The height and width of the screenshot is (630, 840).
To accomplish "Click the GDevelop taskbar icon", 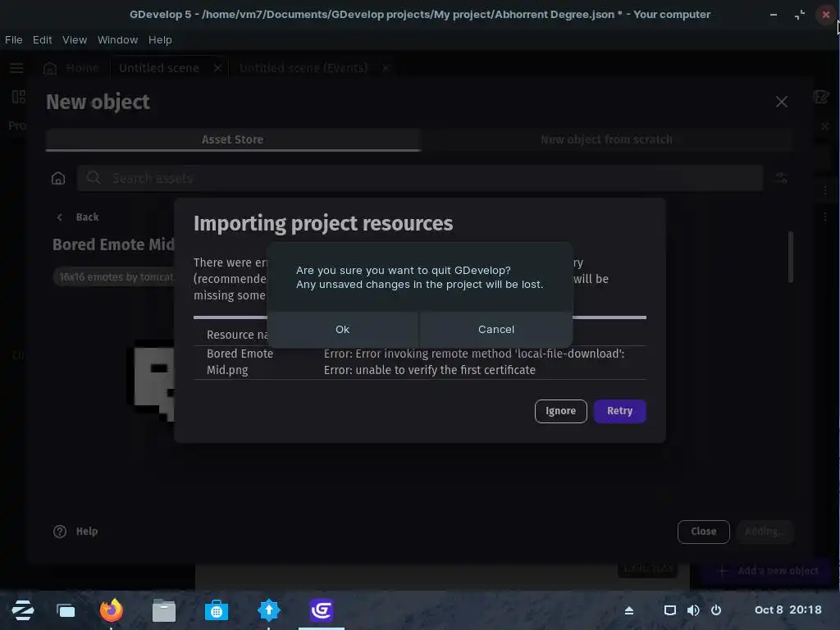I will pyautogui.click(x=322, y=610).
